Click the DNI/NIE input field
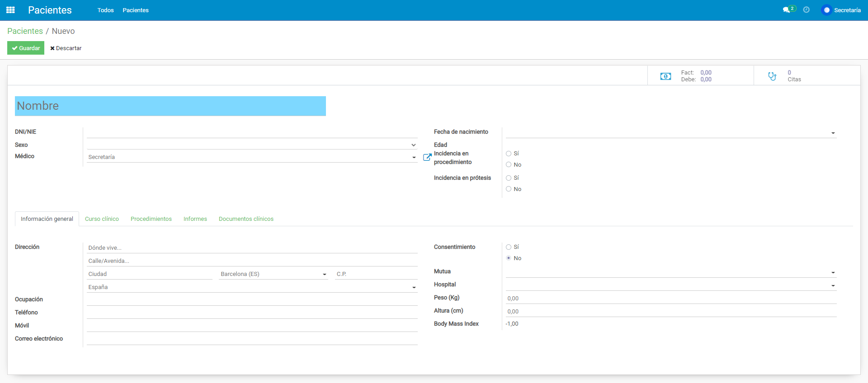868x383 pixels. (x=252, y=132)
